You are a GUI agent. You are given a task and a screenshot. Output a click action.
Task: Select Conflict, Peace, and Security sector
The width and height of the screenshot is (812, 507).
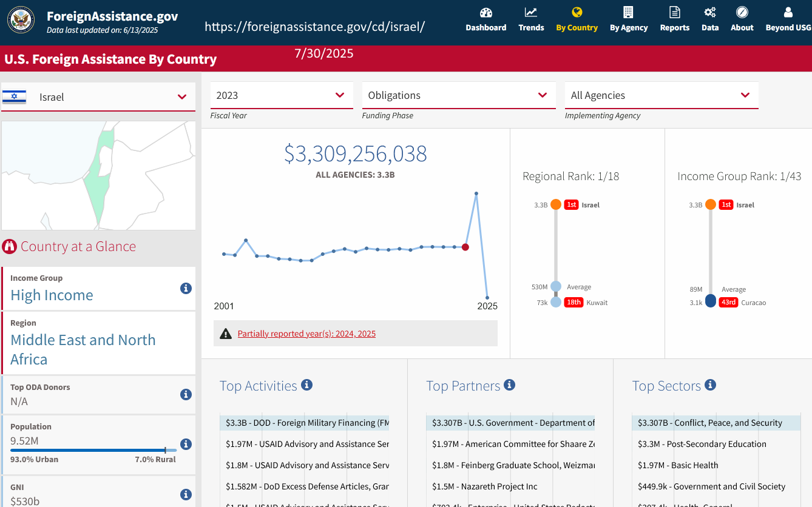click(x=716, y=423)
